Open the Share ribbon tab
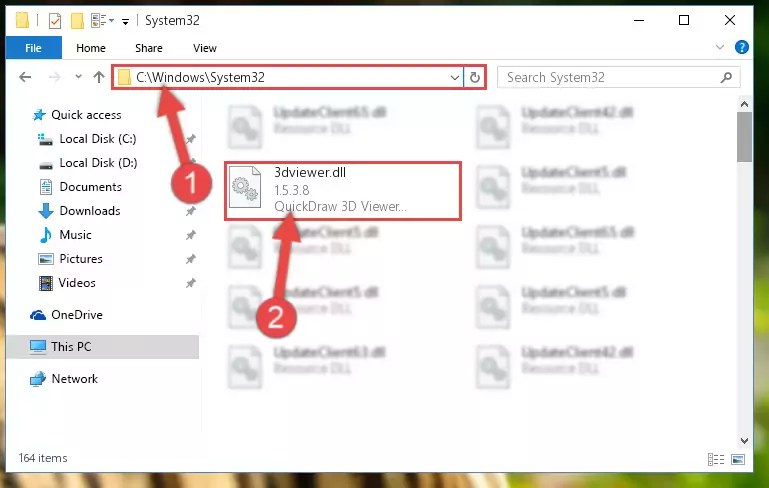The height and width of the screenshot is (488, 769). (x=149, y=48)
